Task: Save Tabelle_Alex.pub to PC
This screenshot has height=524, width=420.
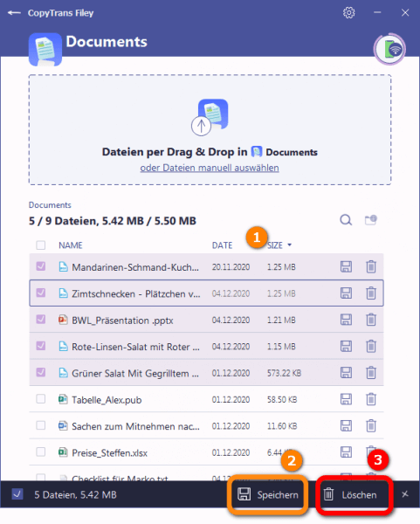Action: [x=346, y=399]
